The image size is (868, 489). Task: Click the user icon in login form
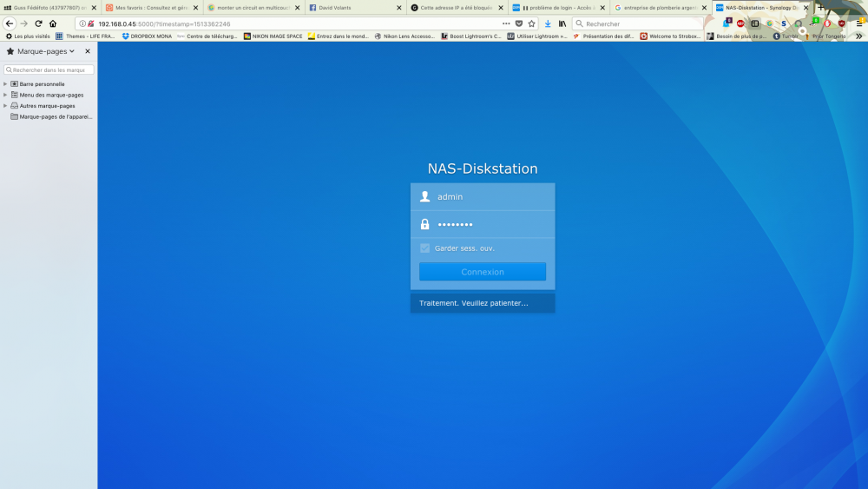pos(424,196)
